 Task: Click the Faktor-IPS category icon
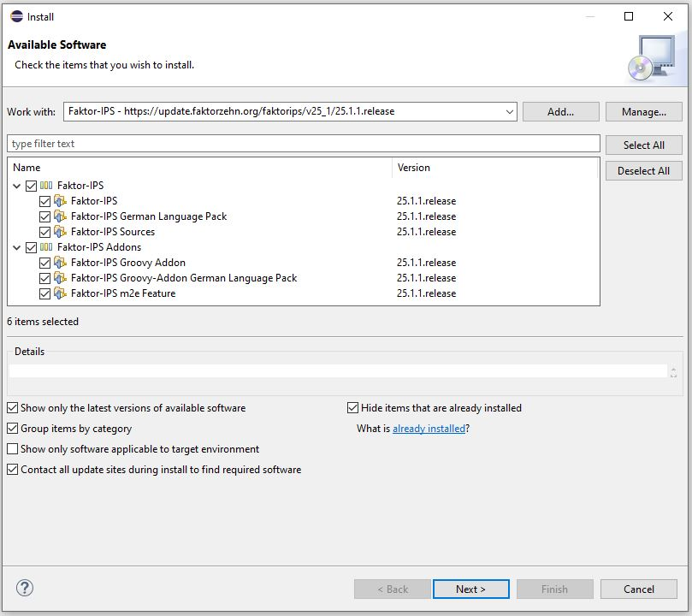coord(46,186)
